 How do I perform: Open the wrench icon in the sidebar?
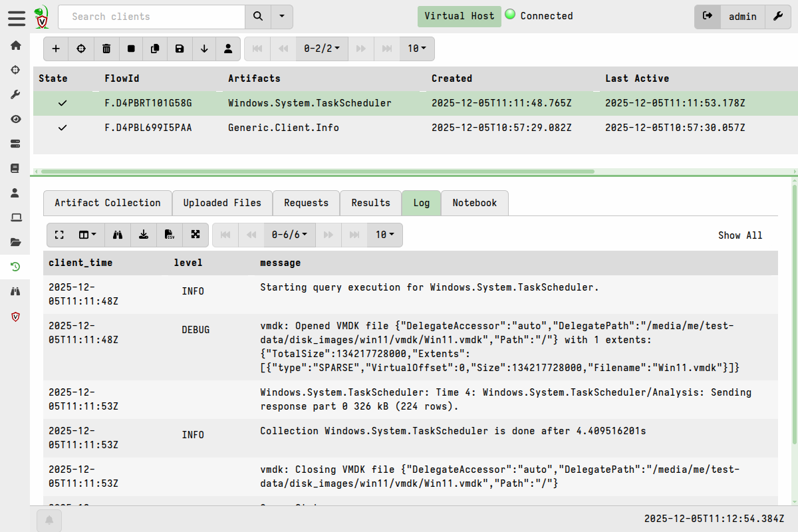coord(15,94)
